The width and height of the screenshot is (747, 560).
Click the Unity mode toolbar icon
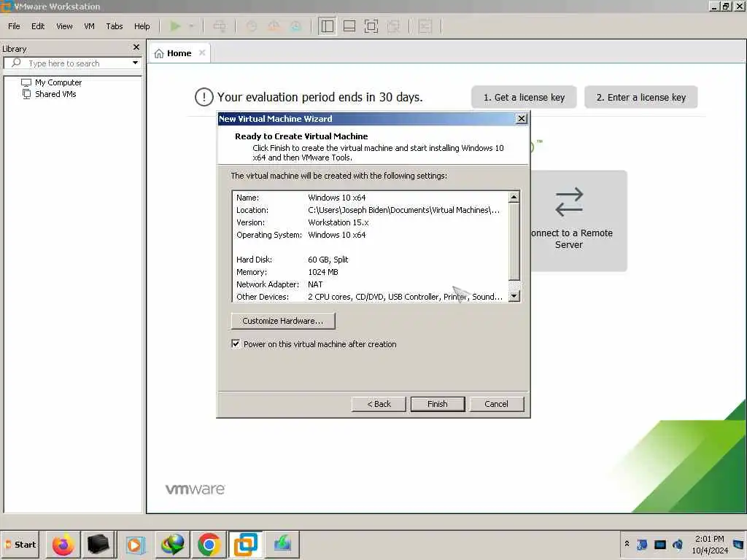393,26
